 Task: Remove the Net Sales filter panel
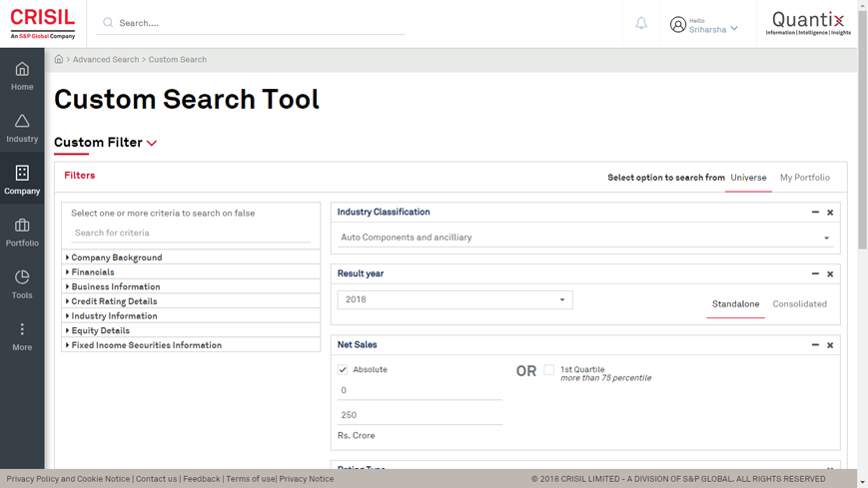tap(830, 345)
